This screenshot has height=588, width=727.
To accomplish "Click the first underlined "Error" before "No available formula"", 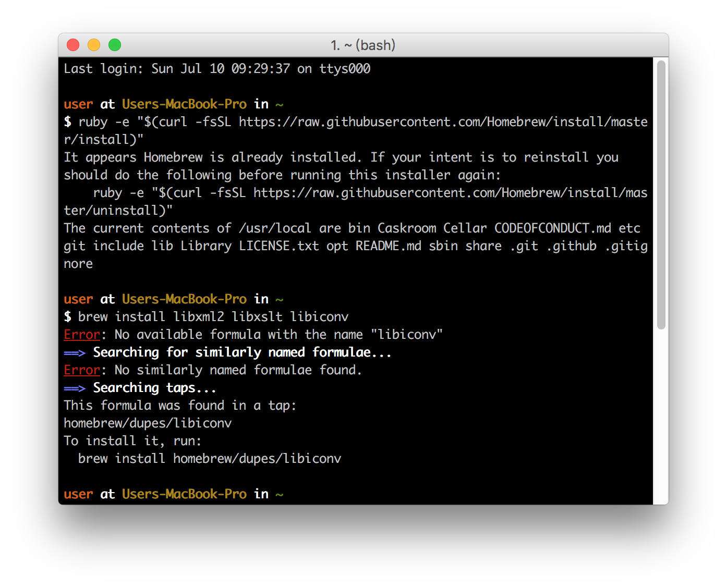I will 82,335.
